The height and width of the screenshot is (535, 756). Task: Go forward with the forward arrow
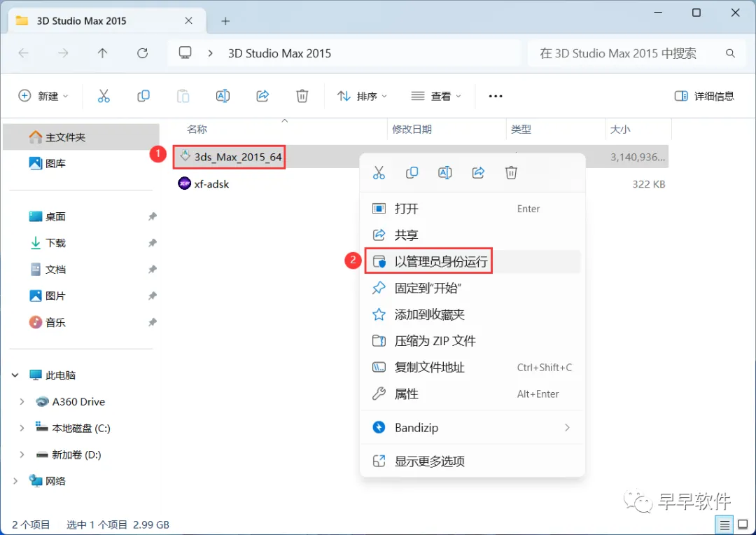pyautogui.click(x=63, y=53)
